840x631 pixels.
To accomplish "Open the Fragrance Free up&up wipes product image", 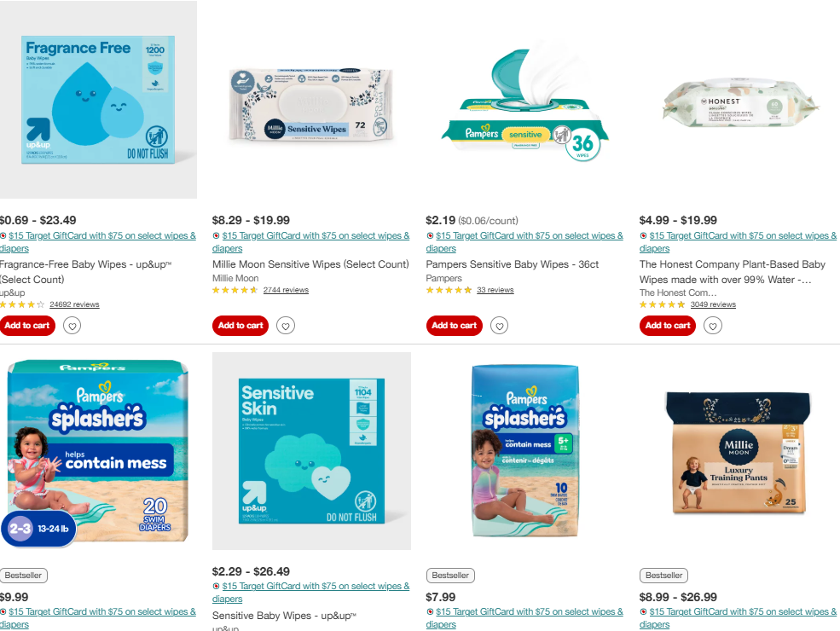I will [98, 100].
